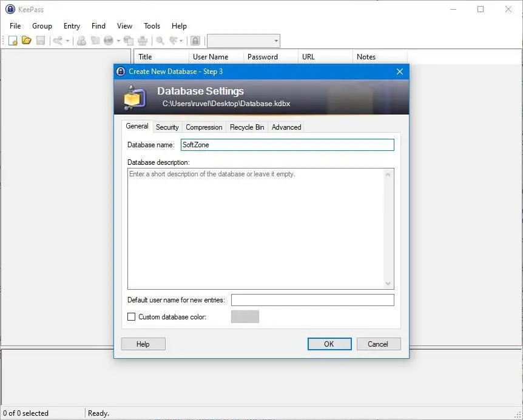The image size is (523, 420).
Task: Click inside the Database description box
Action: [255, 228]
